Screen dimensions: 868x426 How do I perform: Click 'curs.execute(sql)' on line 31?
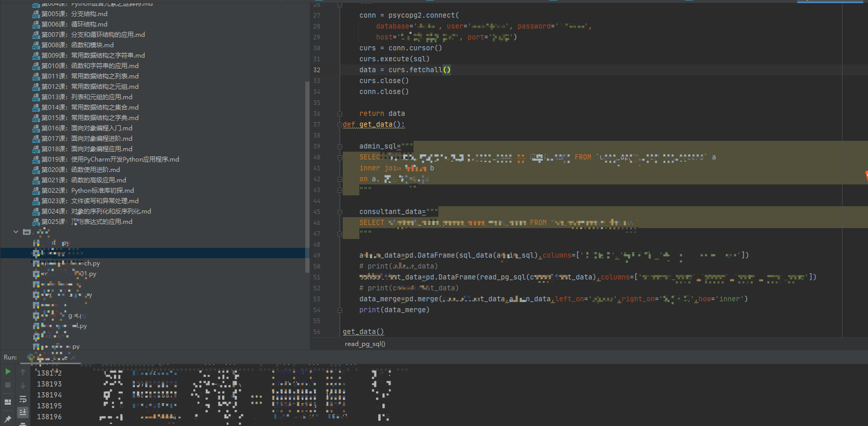point(394,59)
